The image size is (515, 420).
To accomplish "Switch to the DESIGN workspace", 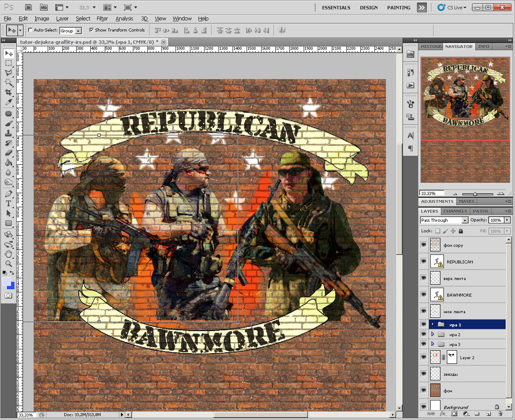I will pos(368,8).
